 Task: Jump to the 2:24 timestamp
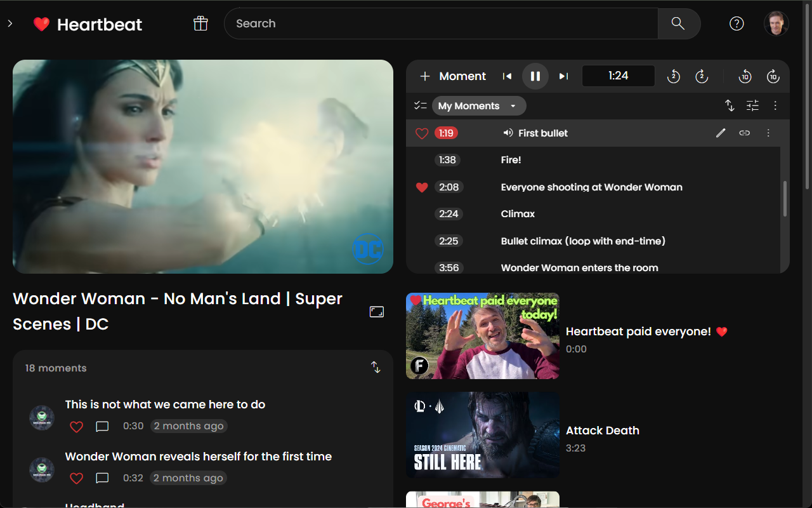[449, 214]
